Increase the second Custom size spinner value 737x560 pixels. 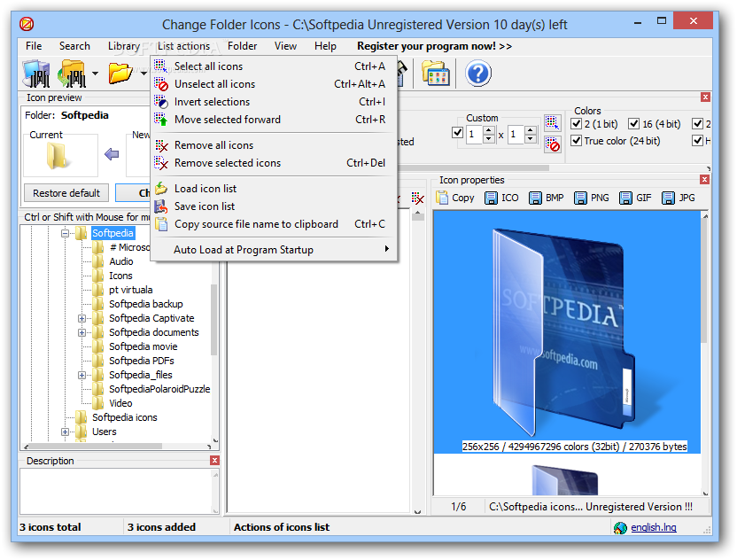[x=531, y=130]
